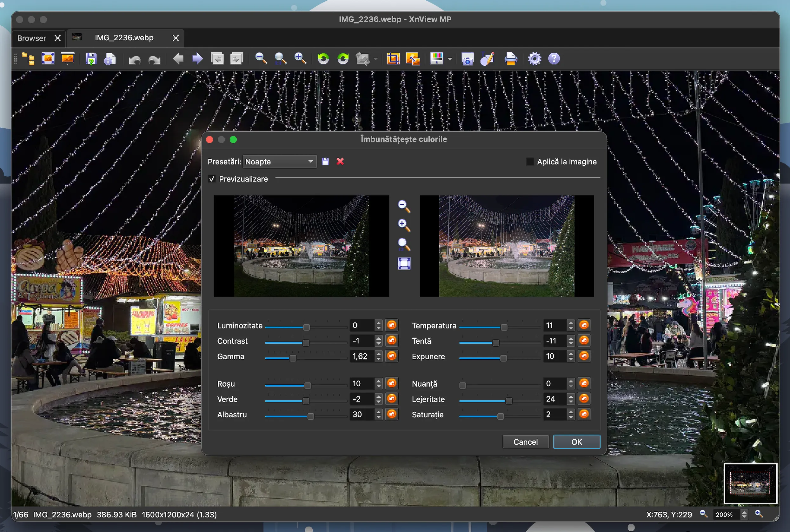790x532 pixels.
Task: Click the Lejeritate slider handle
Action: point(508,401)
